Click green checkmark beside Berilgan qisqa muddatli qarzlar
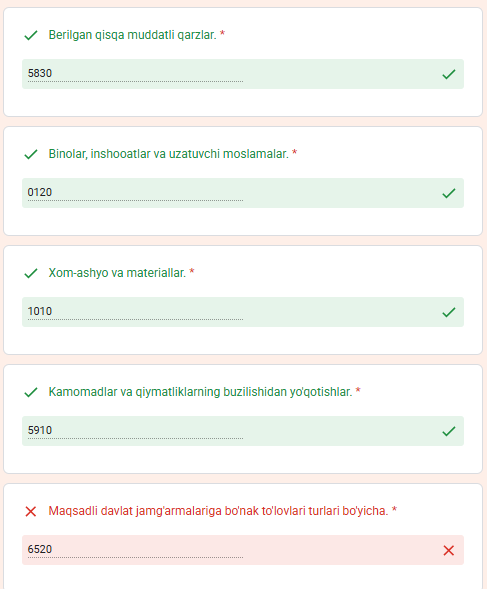 tap(31, 35)
